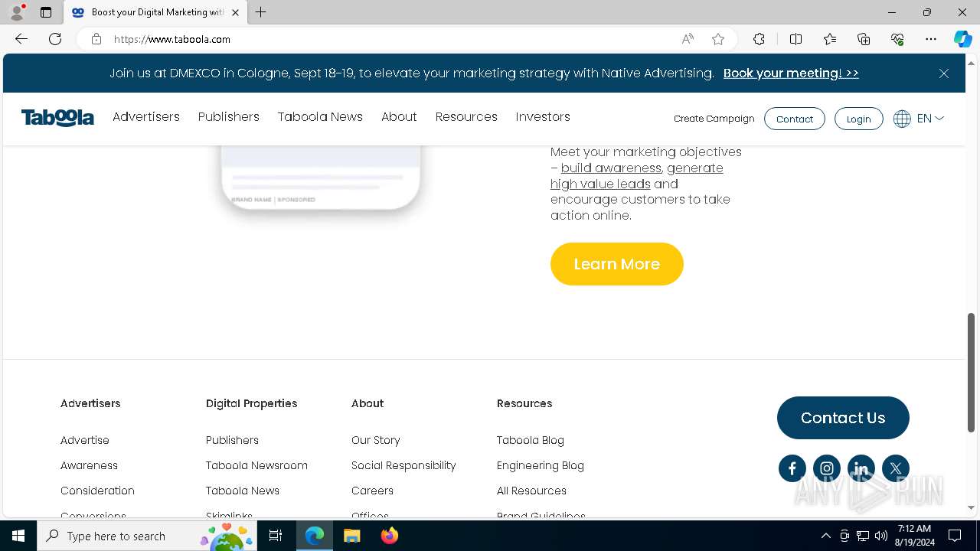Click the globe language icon
The height and width of the screenshot is (551, 980).
click(902, 119)
